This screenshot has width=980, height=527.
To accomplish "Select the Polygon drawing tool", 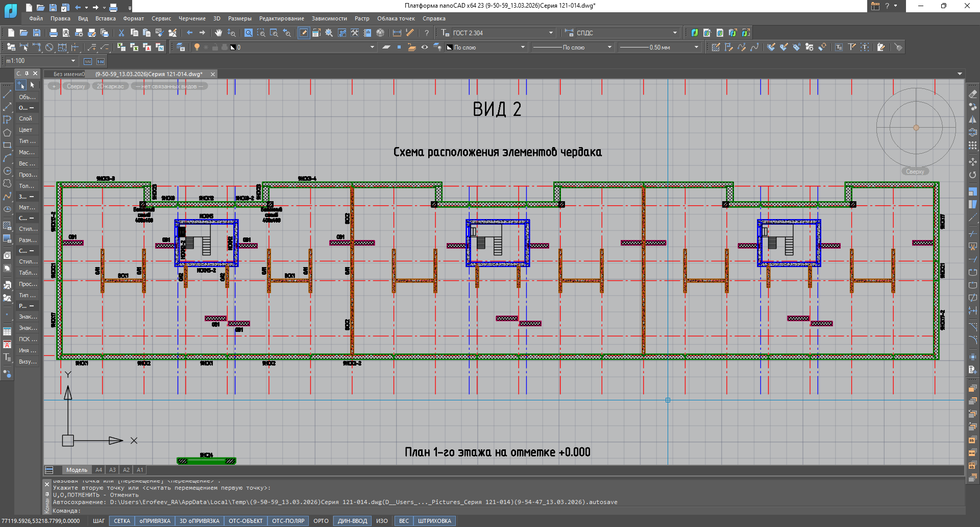I will [x=7, y=133].
